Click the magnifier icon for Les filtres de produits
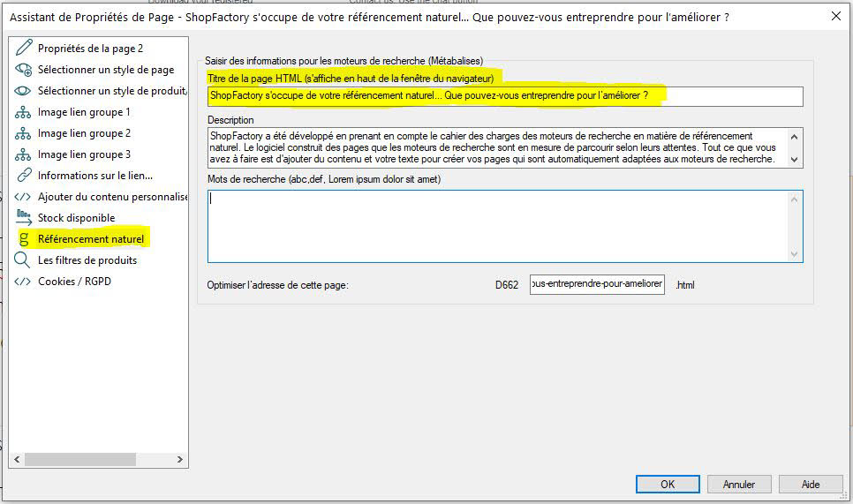This screenshot has height=504, width=853. pyautogui.click(x=24, y=260)
